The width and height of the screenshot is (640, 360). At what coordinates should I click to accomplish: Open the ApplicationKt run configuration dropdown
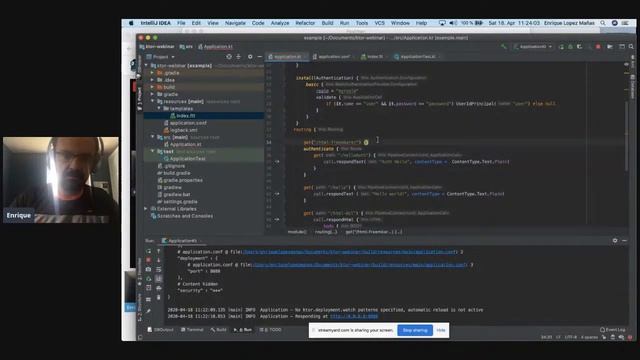533,47
